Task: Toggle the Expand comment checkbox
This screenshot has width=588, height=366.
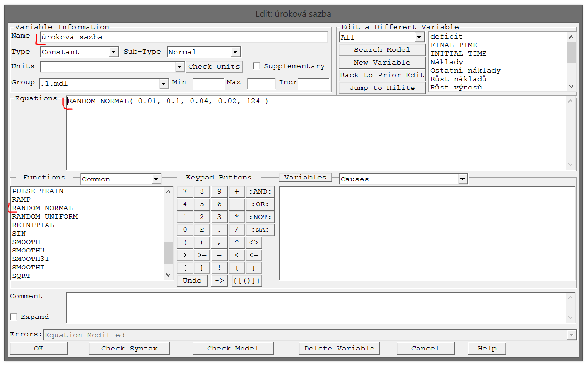Action: [x=14, y=317]
